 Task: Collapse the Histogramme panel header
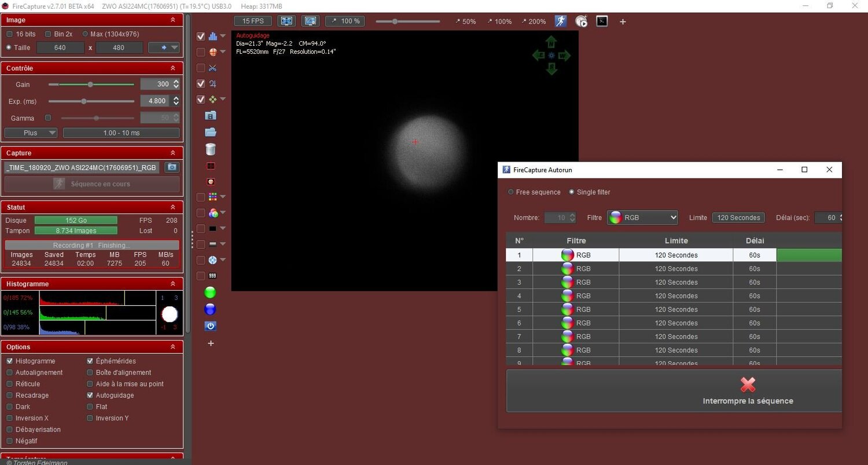point(172,284)
